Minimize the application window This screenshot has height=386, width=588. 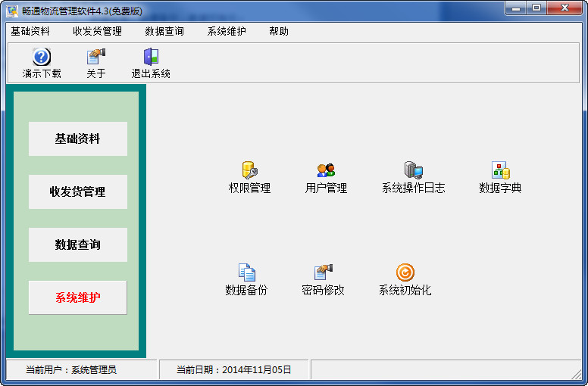pos(515,8)
